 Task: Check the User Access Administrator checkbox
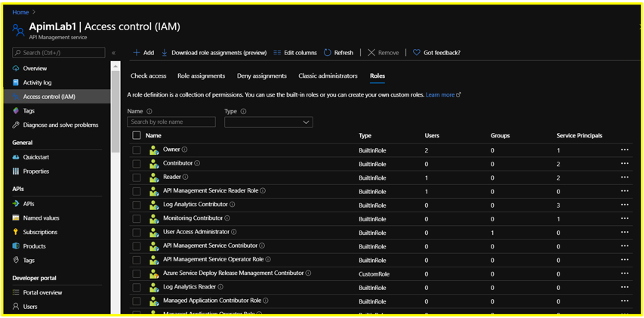(137, 233)
